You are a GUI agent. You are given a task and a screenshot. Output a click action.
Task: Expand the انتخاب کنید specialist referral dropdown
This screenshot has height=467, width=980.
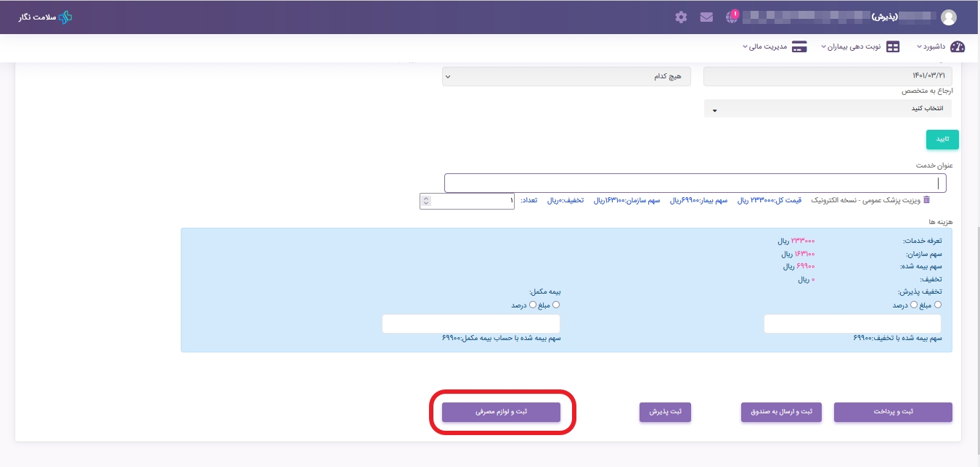pos(828,109)
